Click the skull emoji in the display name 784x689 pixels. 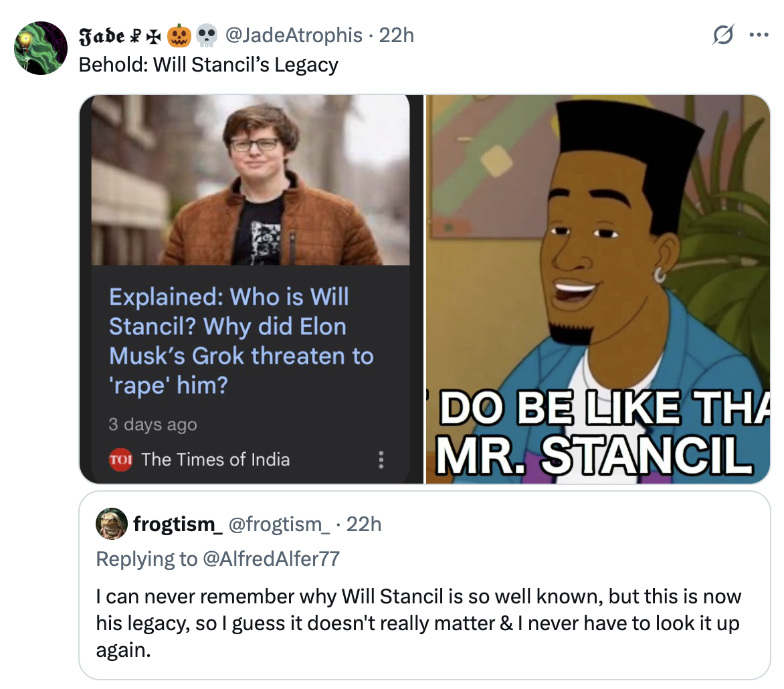tap(204, 36)
